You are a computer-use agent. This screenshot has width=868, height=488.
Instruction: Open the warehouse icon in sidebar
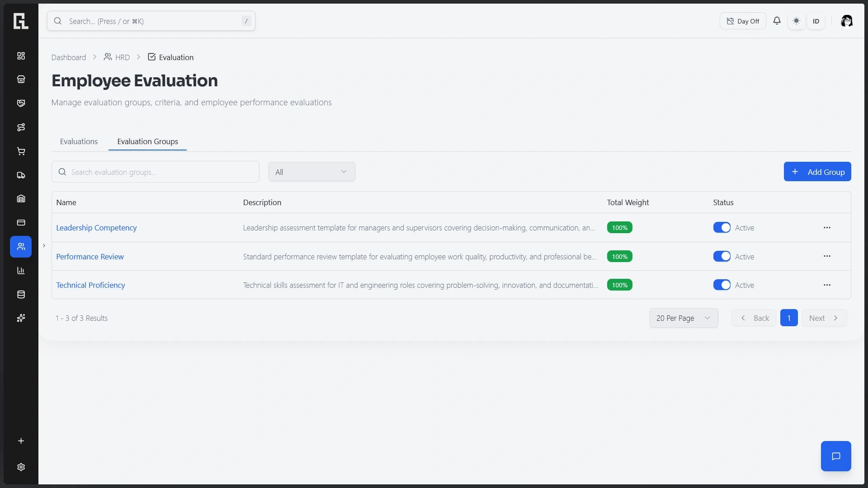21,198
